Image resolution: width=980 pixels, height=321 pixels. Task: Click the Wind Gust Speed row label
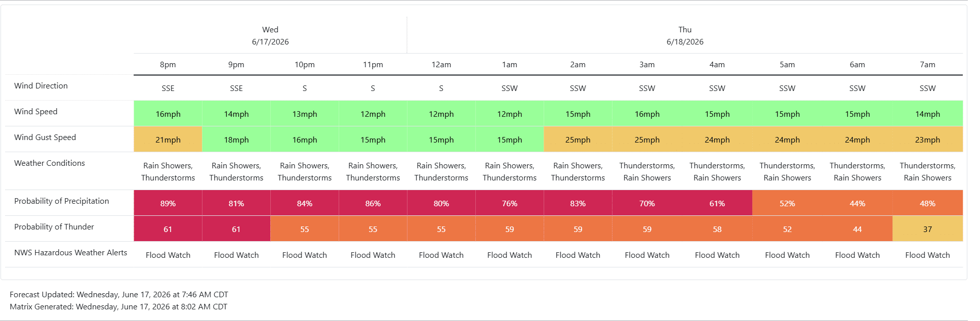[45, 137]
